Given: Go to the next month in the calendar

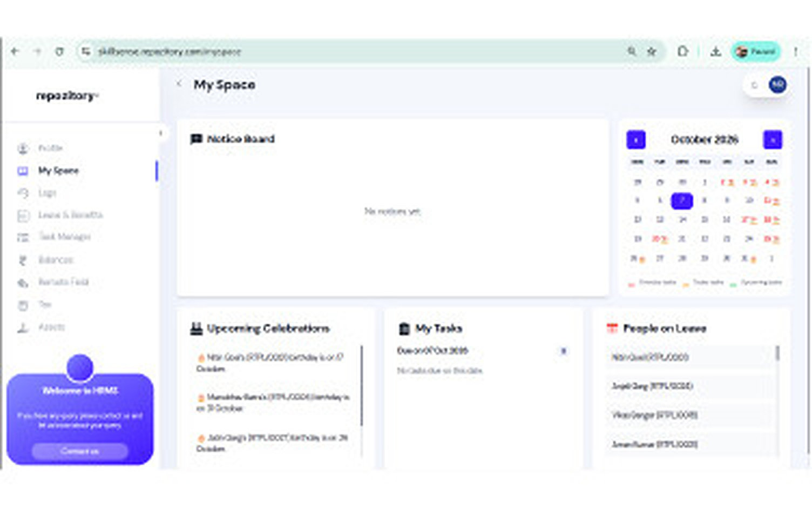Looking at the screenshot, I should pos(773,140).
